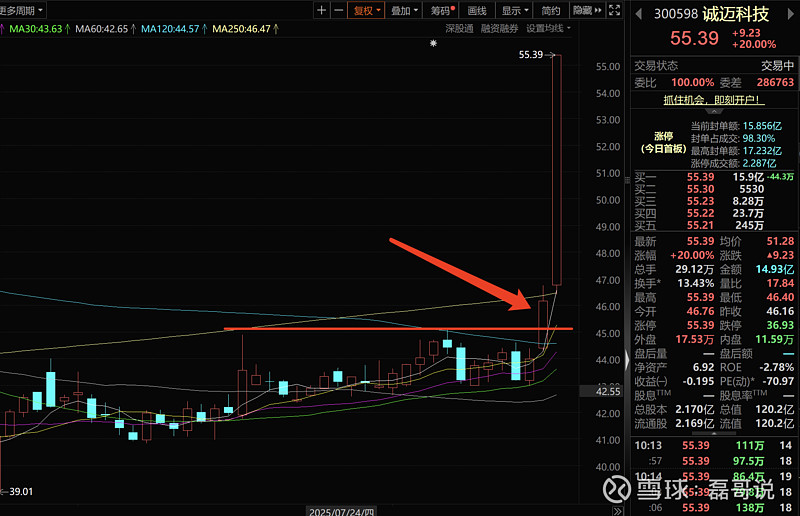Click the 抓住机会,即刻开户 link

click(x=714, y=100)
